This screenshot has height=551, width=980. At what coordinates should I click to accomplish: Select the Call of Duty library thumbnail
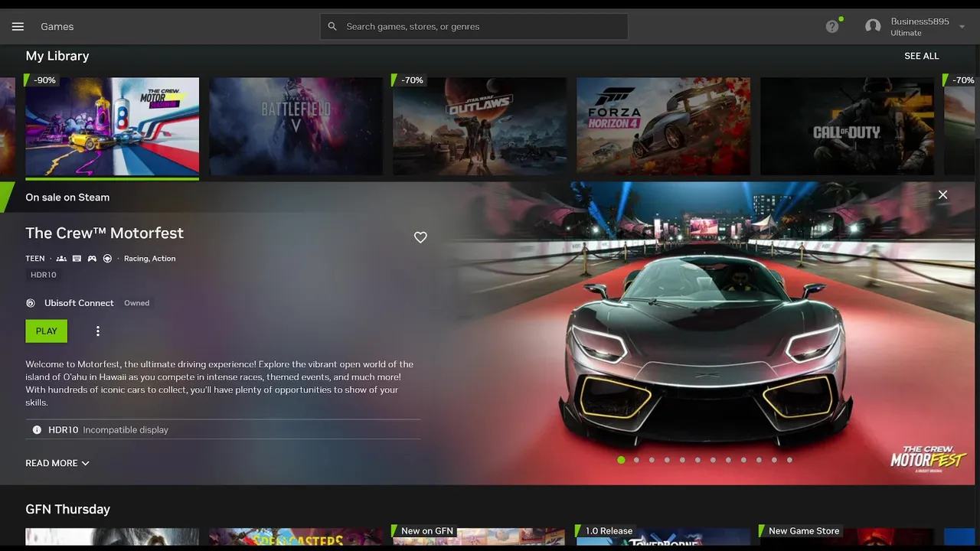click(x=847, y=126)
